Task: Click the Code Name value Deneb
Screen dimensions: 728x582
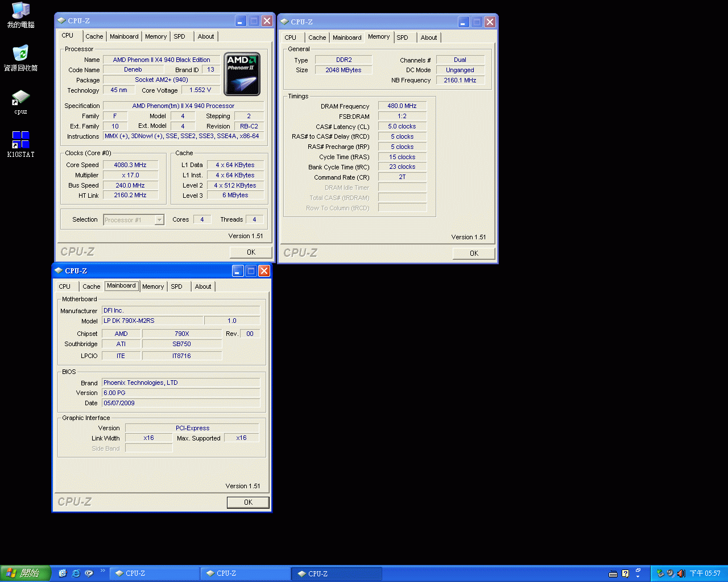Action: 133,69
